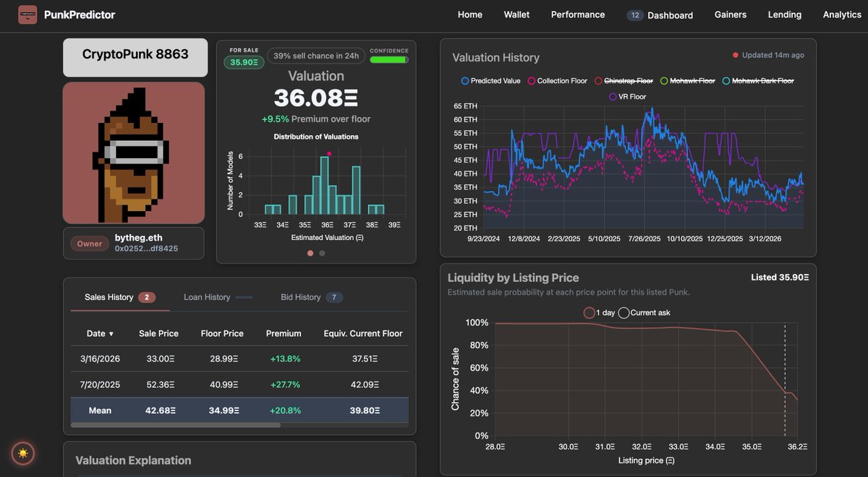
Task: Click the green confidence bar
Action: [389, 60]
